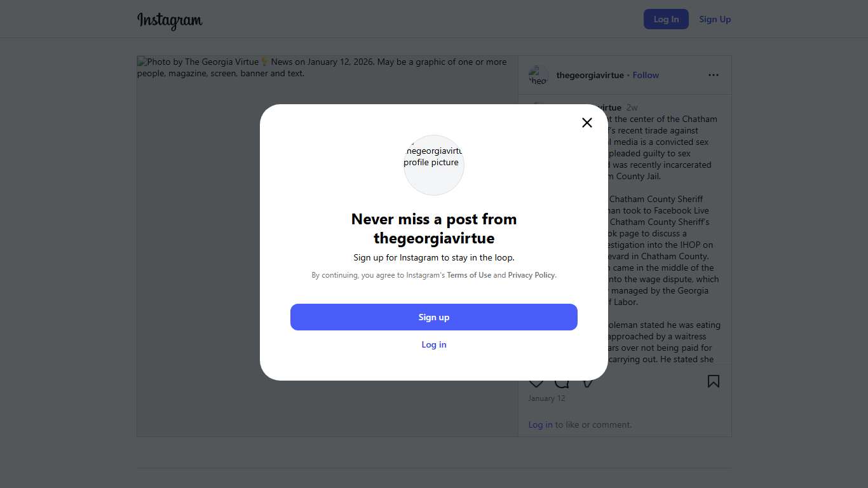
Task: Open thegeorgiavirtue username in the post header
Action: pyautogui.click(x=590, y=75)
